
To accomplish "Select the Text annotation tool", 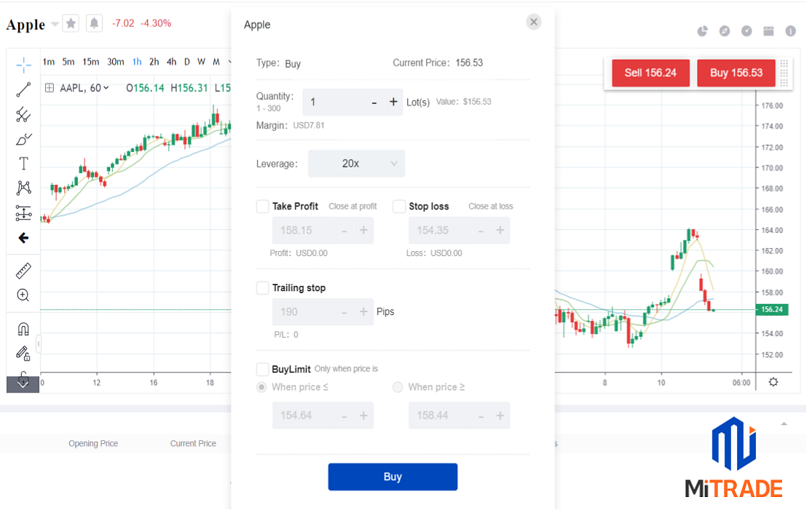I will click(x=23, y=164).
